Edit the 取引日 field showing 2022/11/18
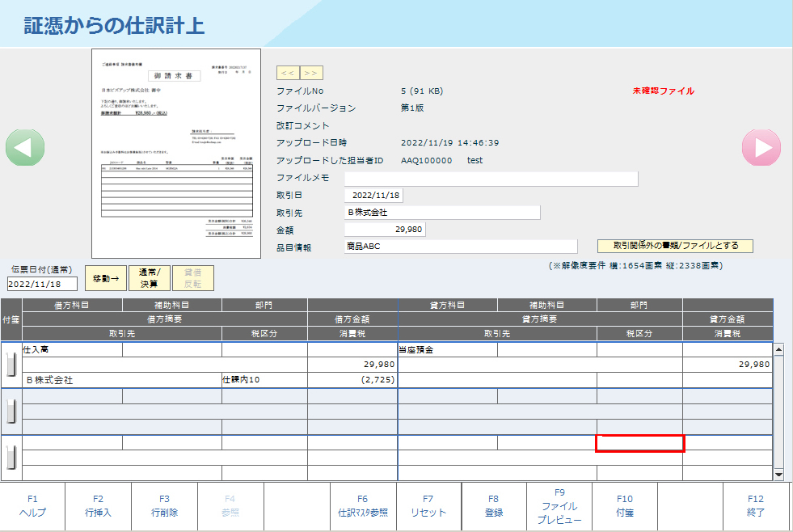 click(373, 195)
